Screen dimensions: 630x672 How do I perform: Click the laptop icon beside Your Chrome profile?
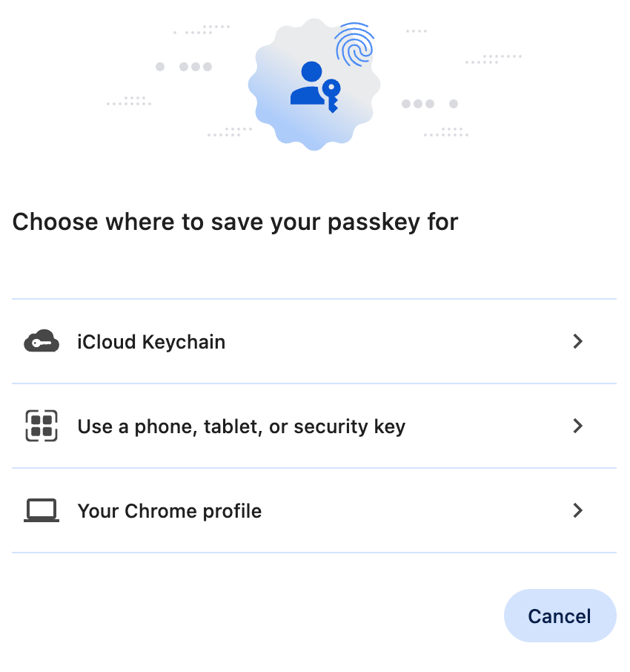coord(42,510)
